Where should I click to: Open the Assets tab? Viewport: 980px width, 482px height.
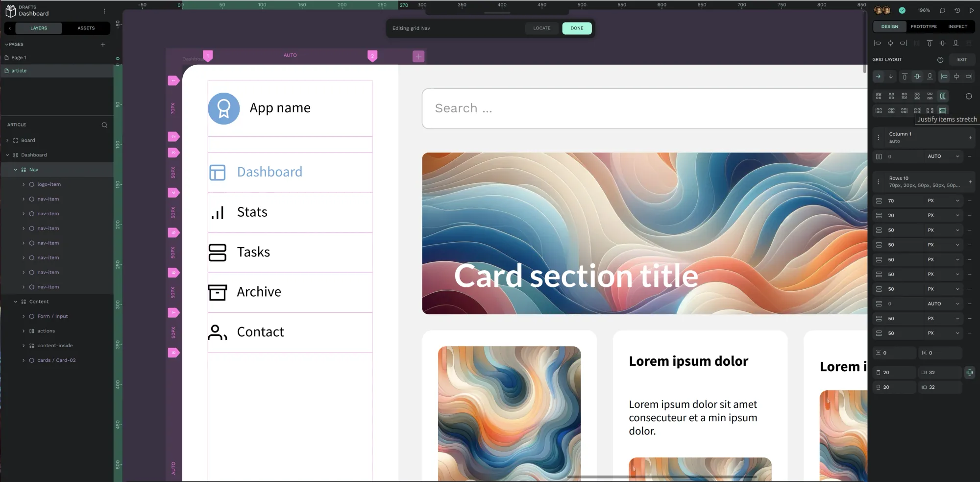pos(86,28)
